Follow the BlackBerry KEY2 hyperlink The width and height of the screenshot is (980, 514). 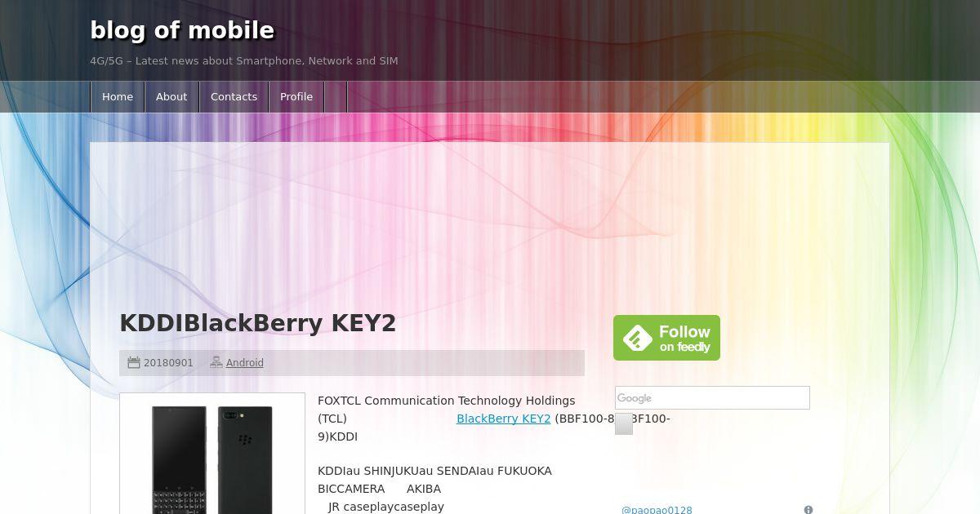503,419
